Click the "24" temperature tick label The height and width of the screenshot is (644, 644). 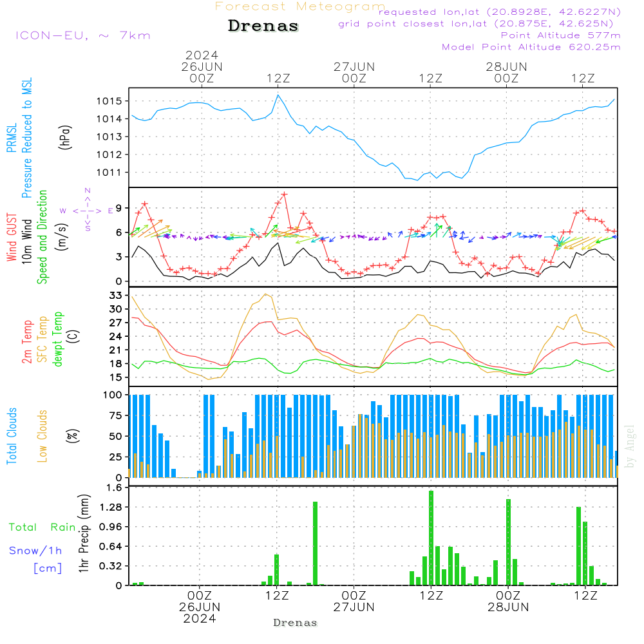coord(116,336)
